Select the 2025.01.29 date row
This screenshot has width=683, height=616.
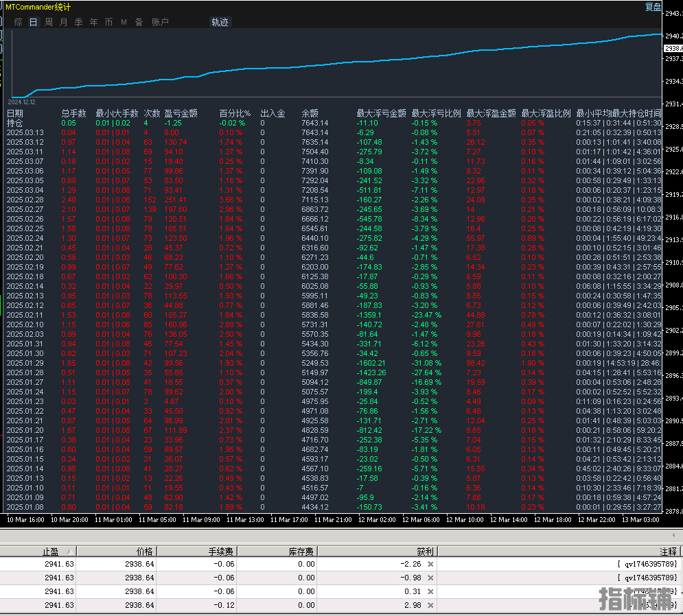click(334, 363)
